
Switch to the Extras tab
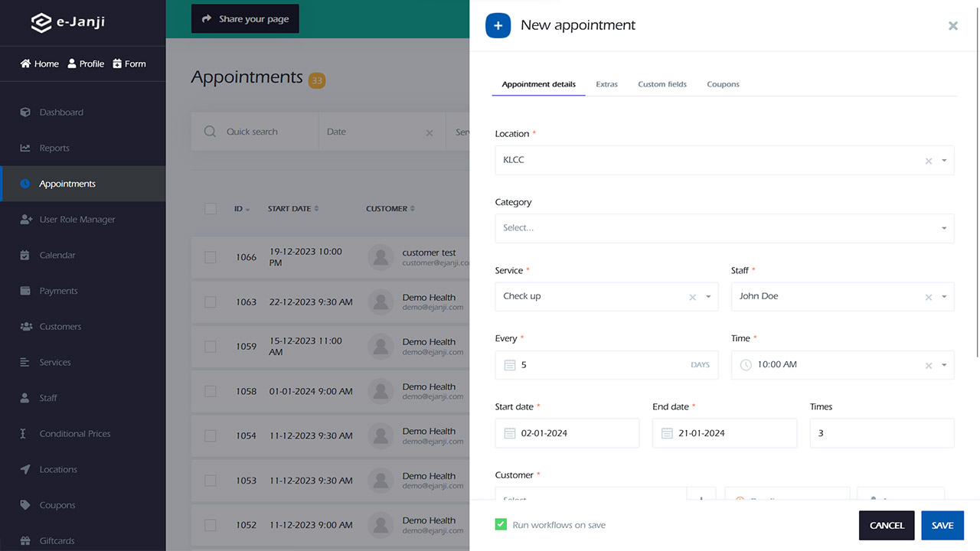pyautogui.click(x=606, y=84)
